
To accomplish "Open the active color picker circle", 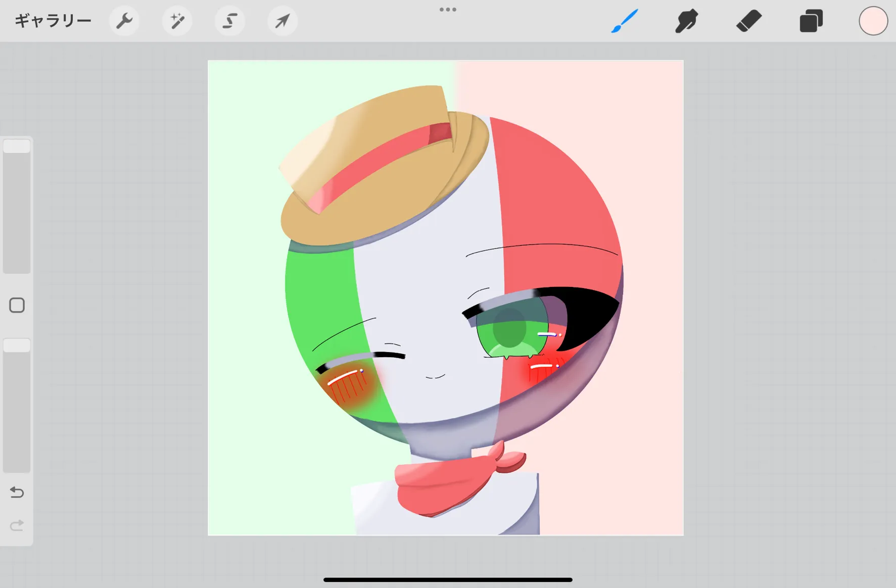I will coord(873,21).
